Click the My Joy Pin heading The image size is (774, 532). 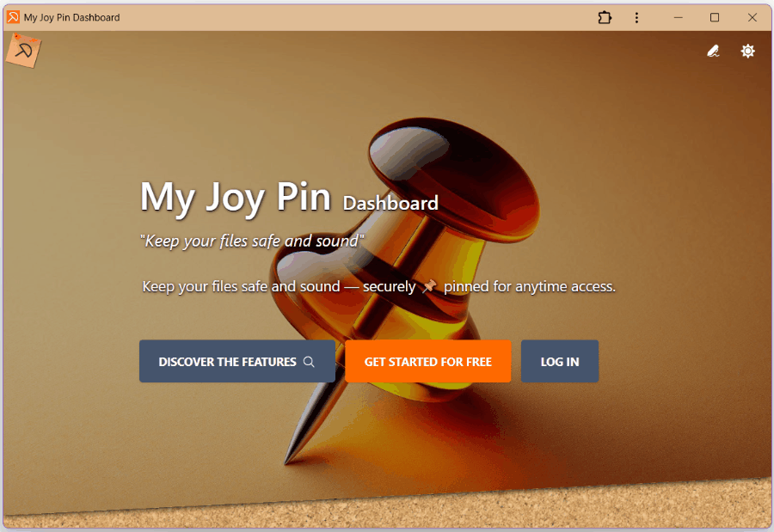(236, 198)
